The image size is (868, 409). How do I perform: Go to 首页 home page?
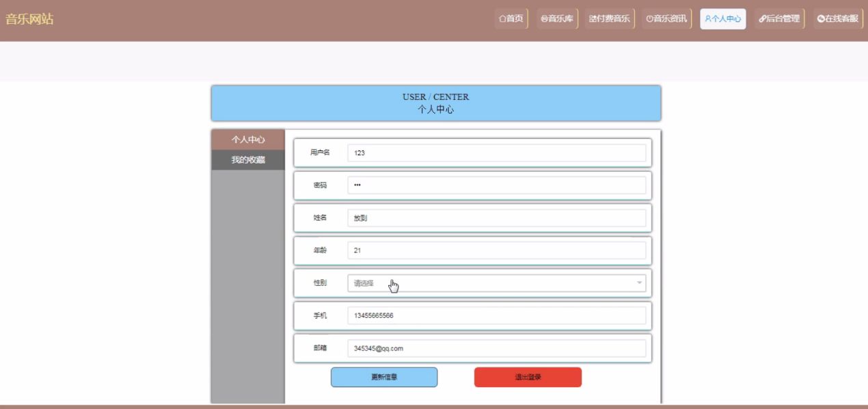click(x=511, y=19)
